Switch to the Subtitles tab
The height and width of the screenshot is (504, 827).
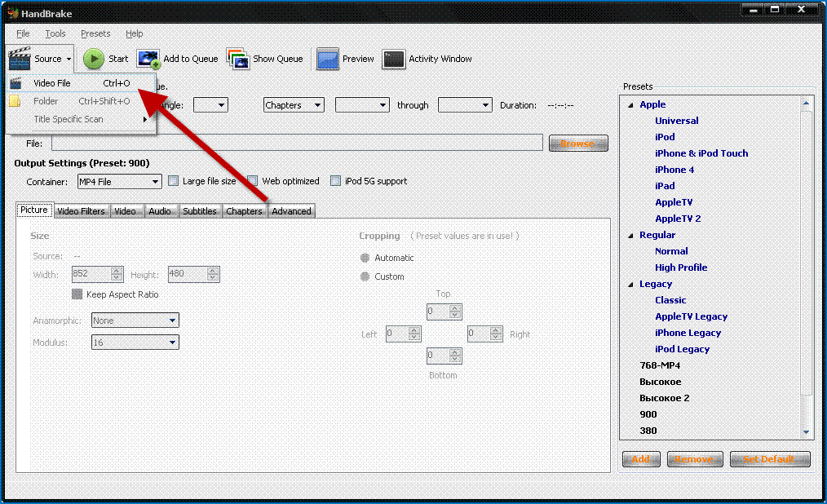click(x=199, y=211)
